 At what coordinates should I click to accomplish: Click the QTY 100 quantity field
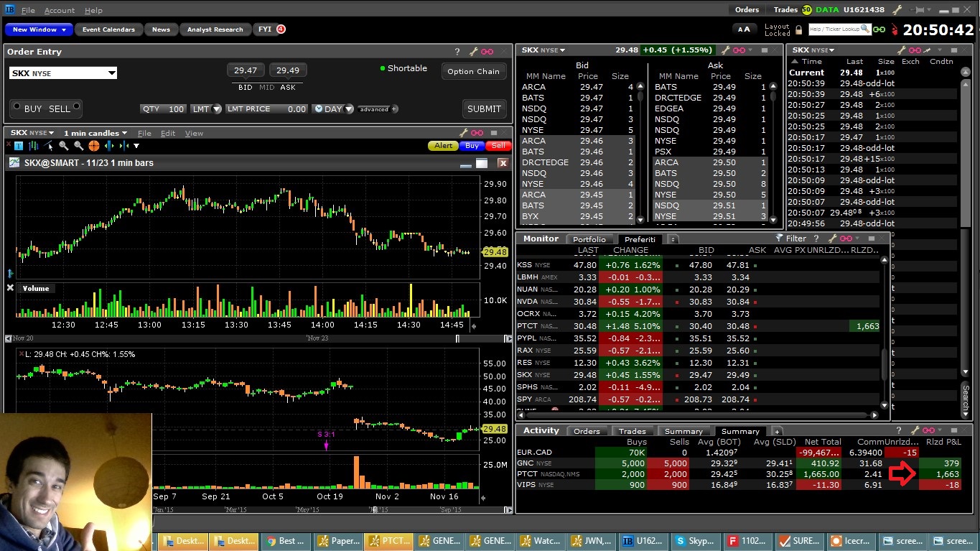coord(164,109)
